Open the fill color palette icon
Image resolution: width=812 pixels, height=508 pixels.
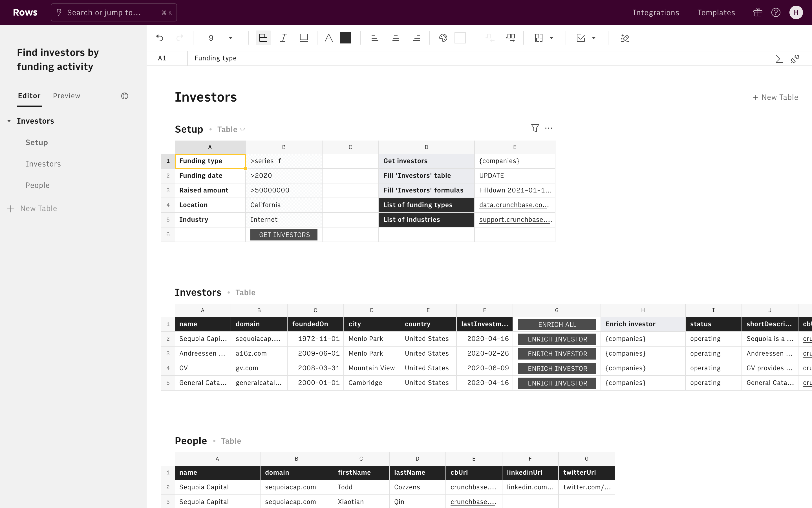pyautogui.click(x=443, y=38)
